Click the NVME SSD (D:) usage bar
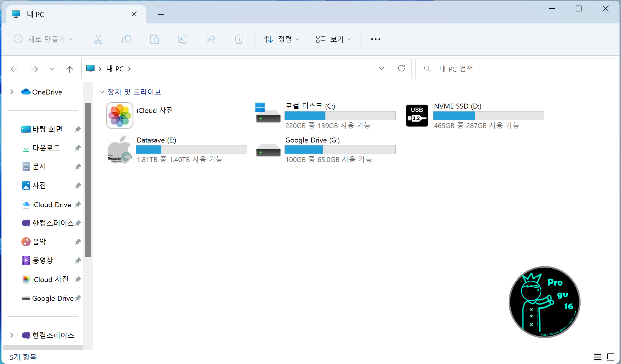The height and width of the screenshot is (364, 621). tap(488, 116)
